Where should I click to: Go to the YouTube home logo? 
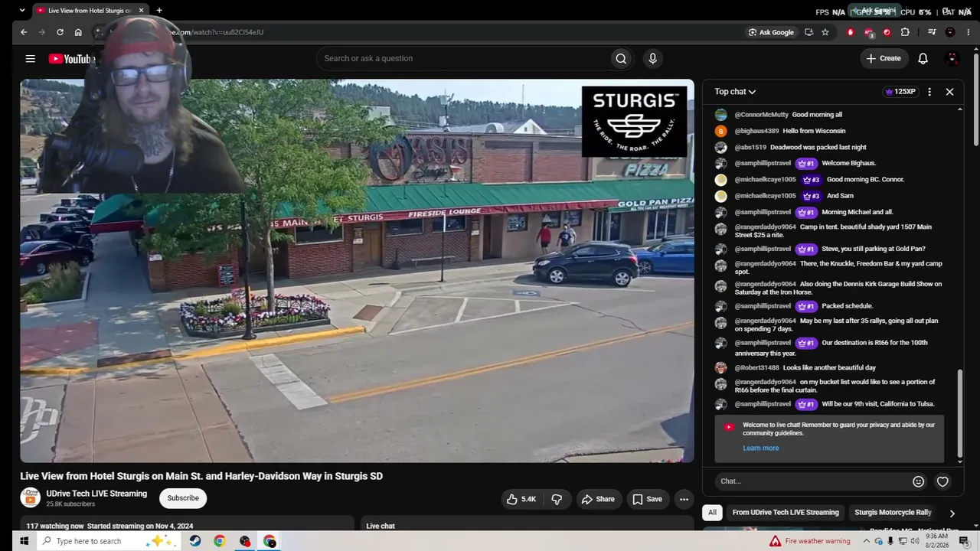71,59
